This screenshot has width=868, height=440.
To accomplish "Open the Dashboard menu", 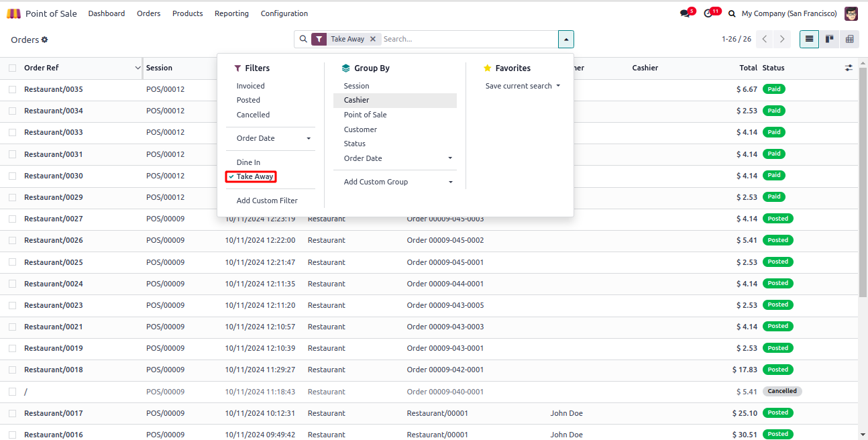I will click(x=107, y=13).
